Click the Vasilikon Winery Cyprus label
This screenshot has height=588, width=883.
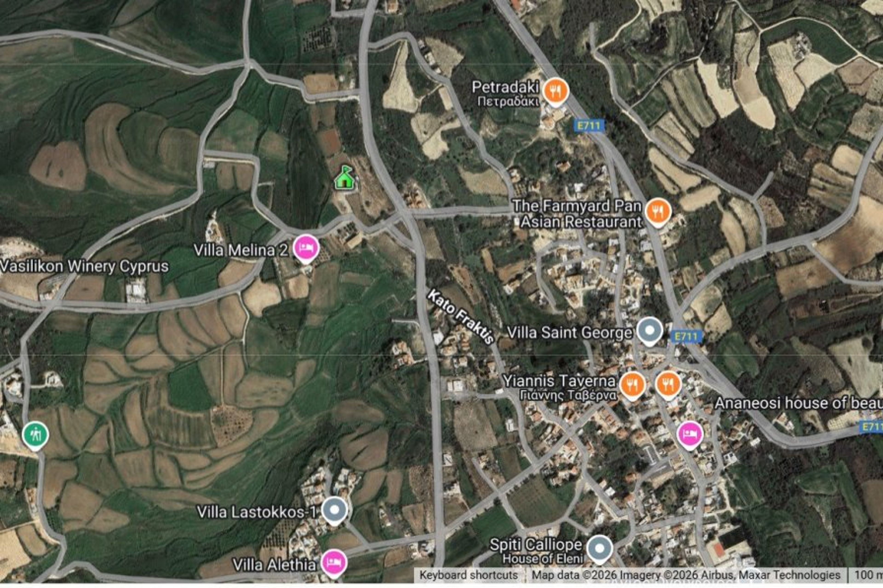tap(84, 267)
